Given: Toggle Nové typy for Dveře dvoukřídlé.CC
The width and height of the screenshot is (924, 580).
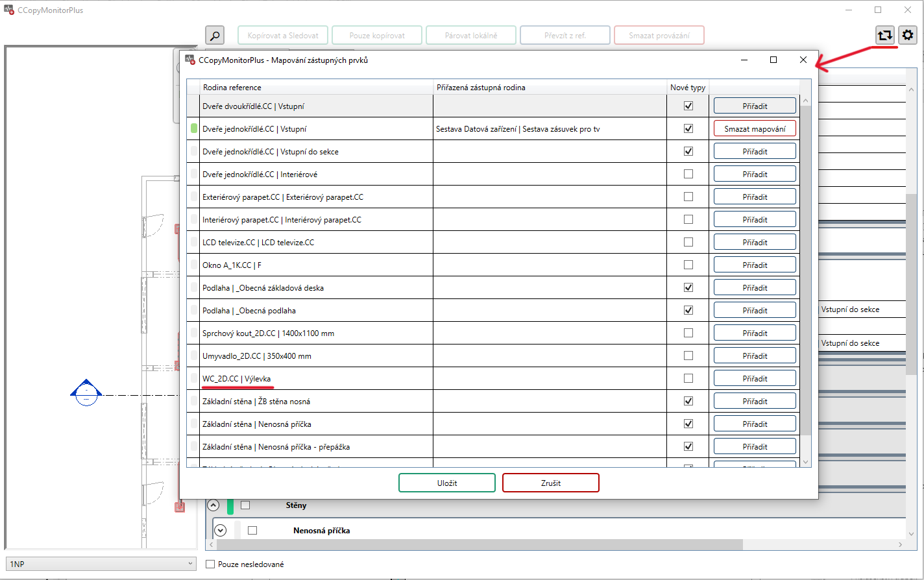Looking at the screenshot, I should 688,106.
